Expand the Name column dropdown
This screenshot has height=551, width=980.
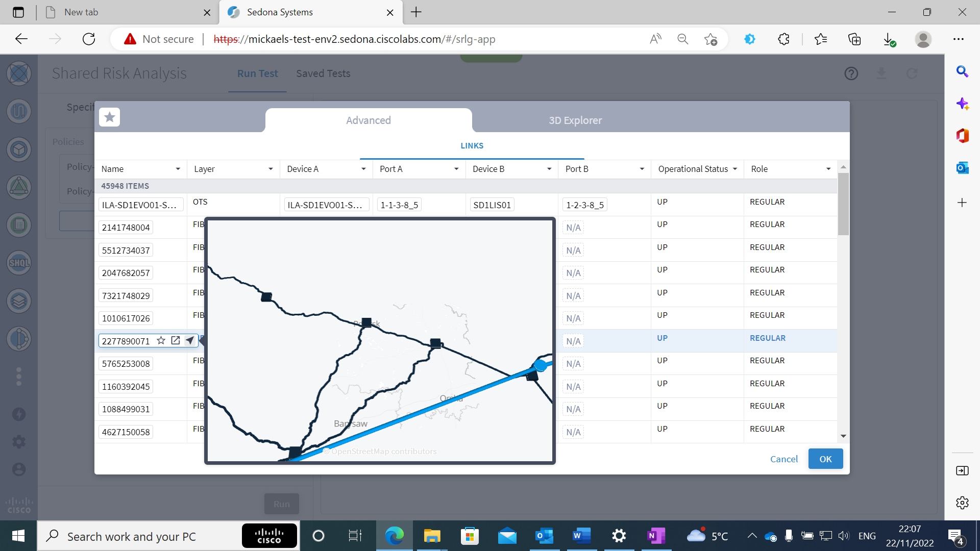click(178, 169)
